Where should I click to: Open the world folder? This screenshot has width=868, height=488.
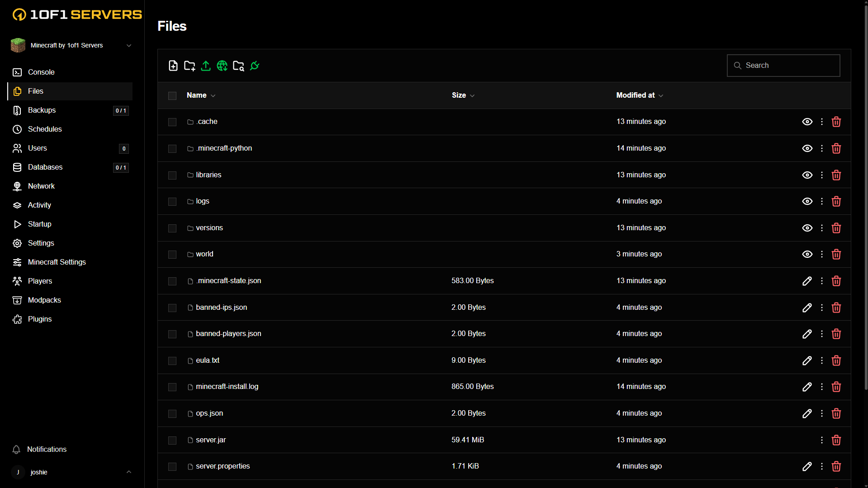coord(204,254)
